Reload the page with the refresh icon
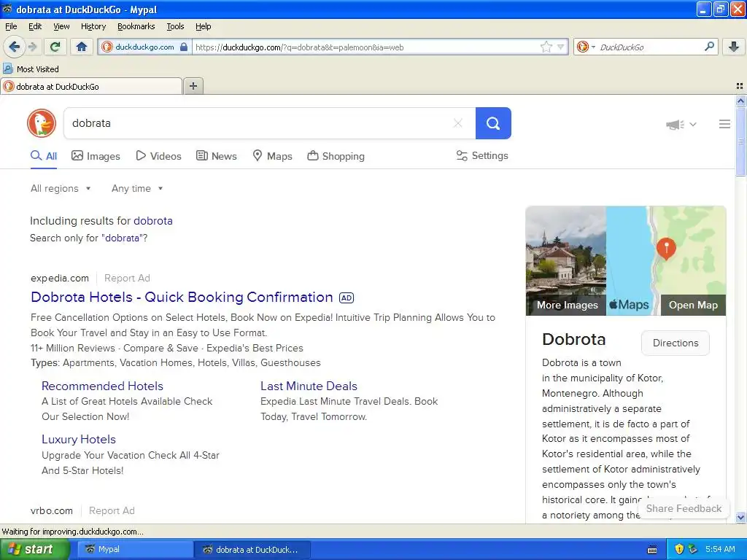 click(x=55, y=47)
